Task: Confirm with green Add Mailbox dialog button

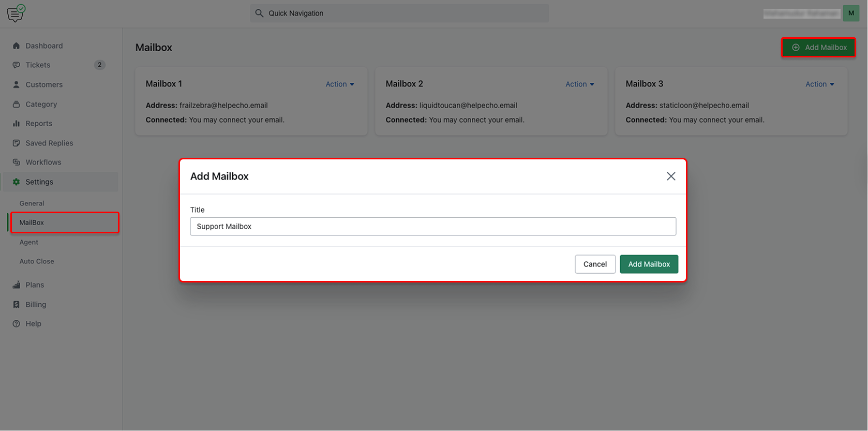Action: click(649, 264)
